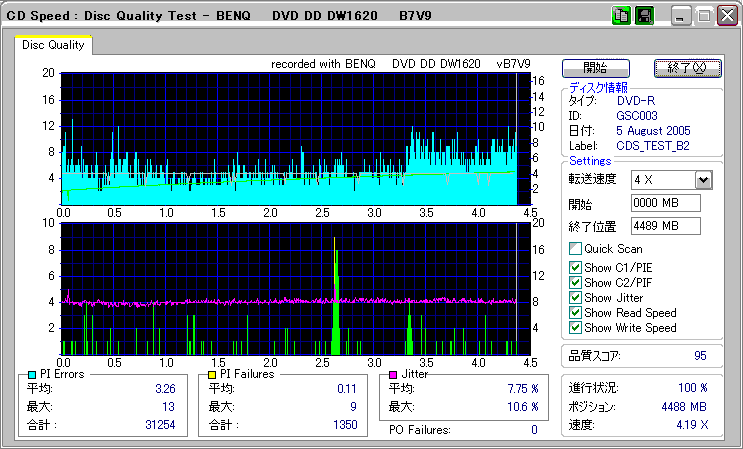
Task: Toggle the Show Read Speed checkbox
Action: [x=575, y=313]
